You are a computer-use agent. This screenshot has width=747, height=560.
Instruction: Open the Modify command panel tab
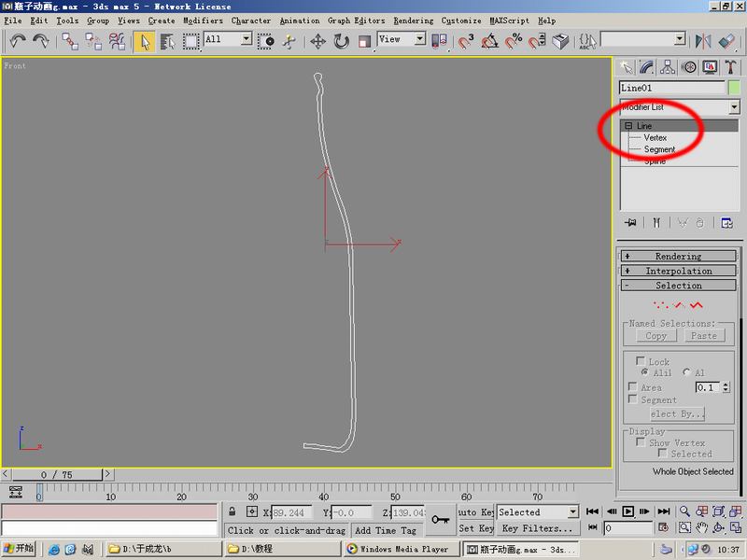pos(646,67)
